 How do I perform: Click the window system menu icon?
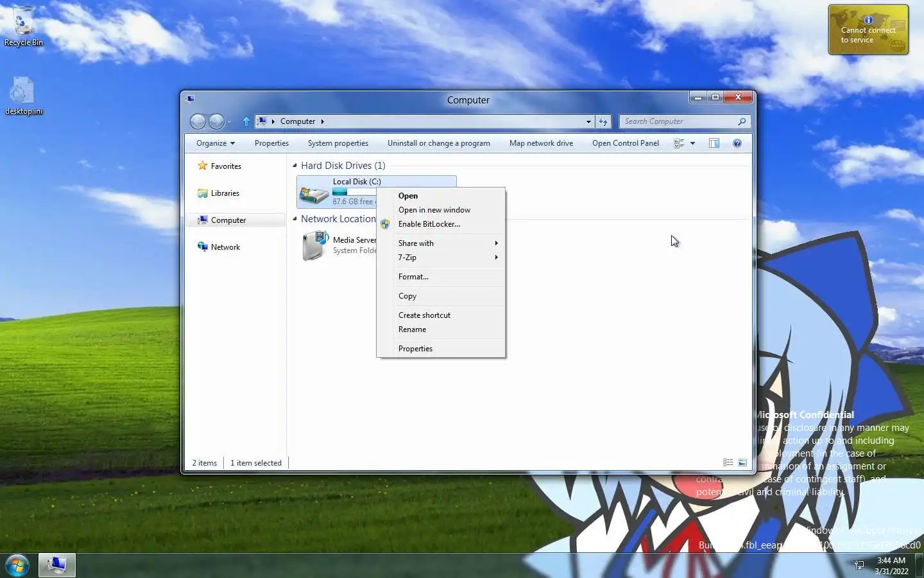coord(190,99)
